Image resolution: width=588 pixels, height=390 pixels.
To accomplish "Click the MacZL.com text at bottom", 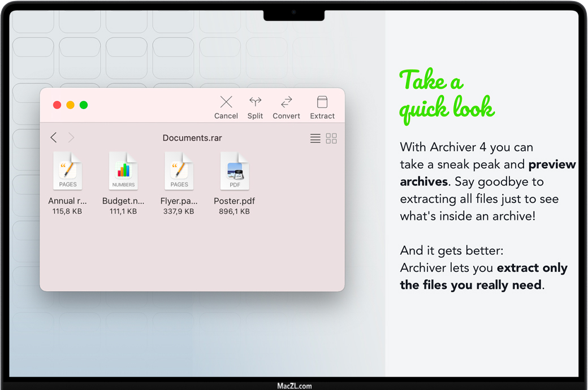I will 294,386.
